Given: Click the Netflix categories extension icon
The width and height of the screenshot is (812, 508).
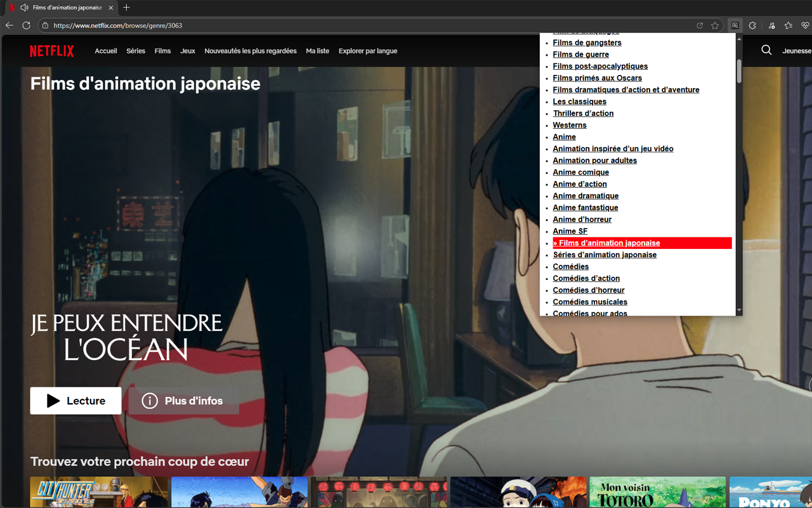Looking at the screenshot, I should click(735, 25).
